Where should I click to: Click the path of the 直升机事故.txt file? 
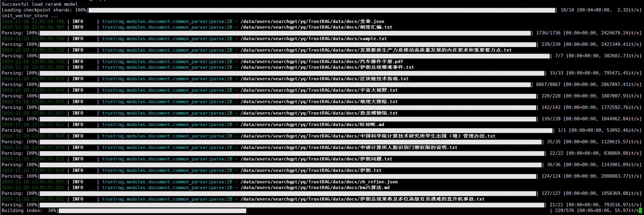pyautogui.click(x=363, y=199)
